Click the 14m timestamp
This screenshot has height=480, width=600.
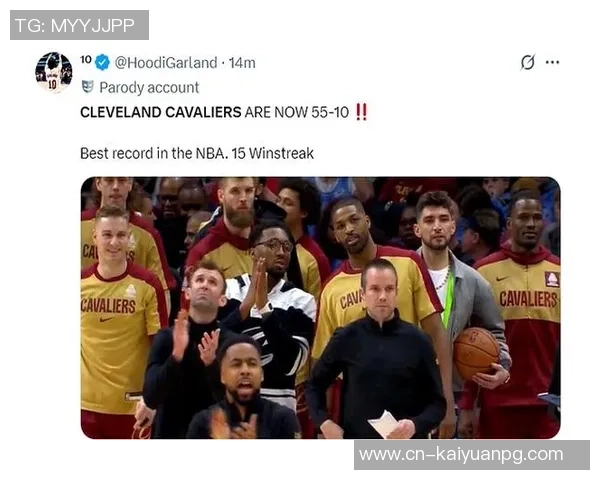tap(242, 63)
